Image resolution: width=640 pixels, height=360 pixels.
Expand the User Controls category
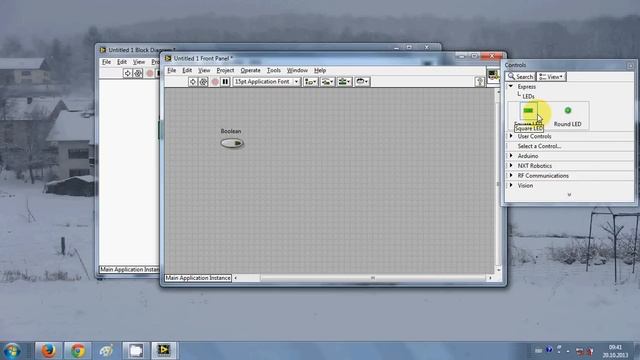coord(511,136)
